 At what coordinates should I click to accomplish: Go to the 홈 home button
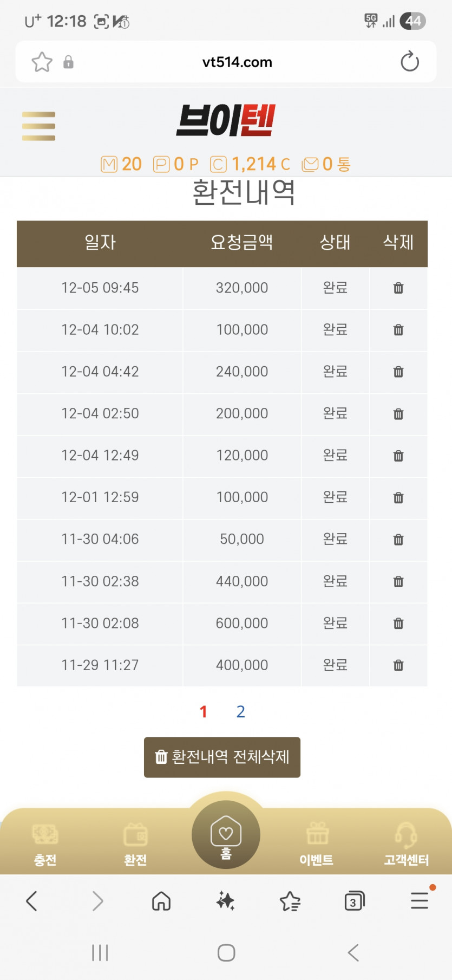pyautogui.click(x=226, y=835)
